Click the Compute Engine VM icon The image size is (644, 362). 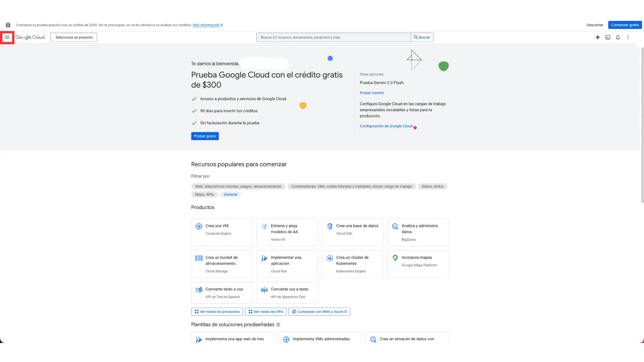click(199, 226)
